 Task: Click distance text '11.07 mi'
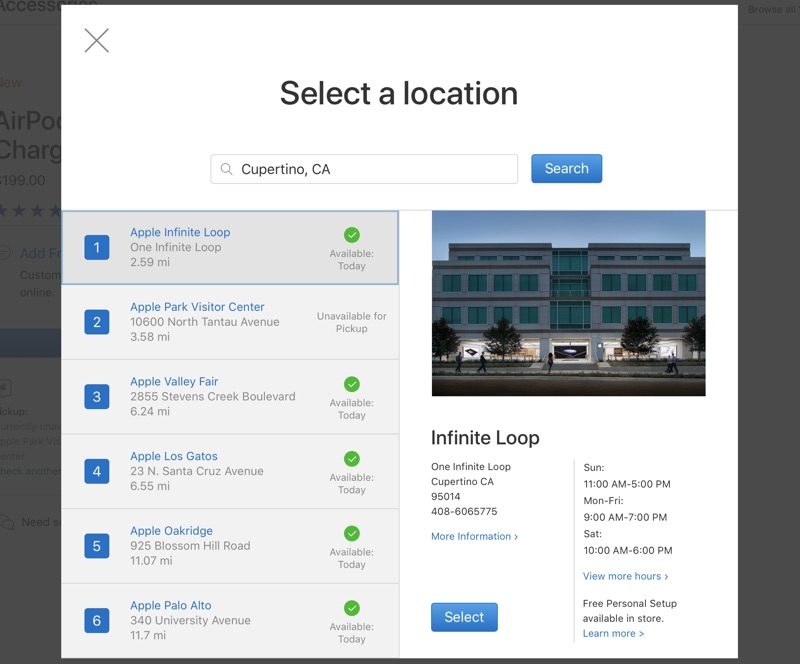click(x=152, y=560)
